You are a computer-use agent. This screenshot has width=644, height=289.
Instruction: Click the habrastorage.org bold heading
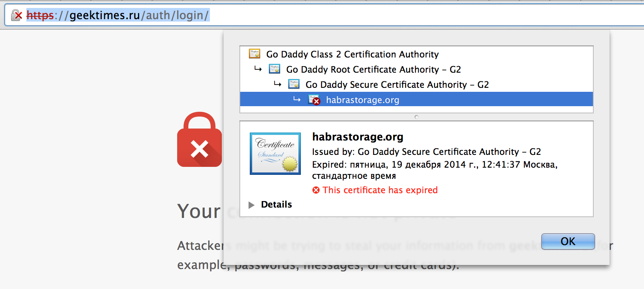point(358,137)
